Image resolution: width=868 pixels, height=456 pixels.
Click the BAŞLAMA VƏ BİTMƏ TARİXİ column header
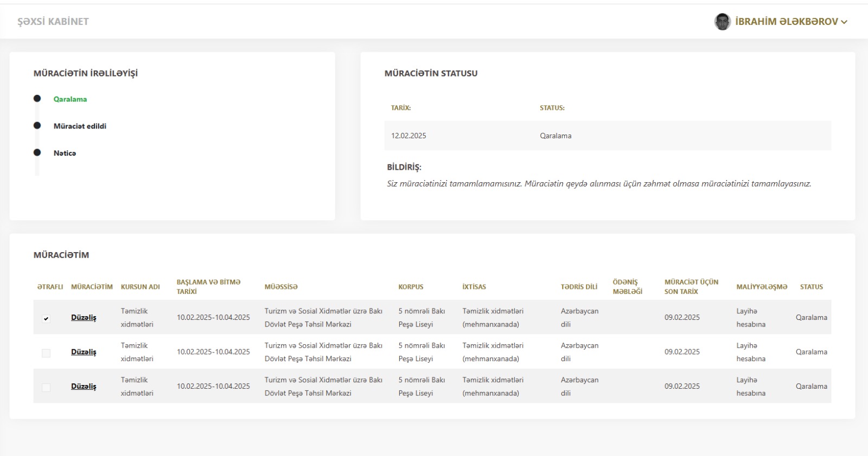tap(208, 287)
